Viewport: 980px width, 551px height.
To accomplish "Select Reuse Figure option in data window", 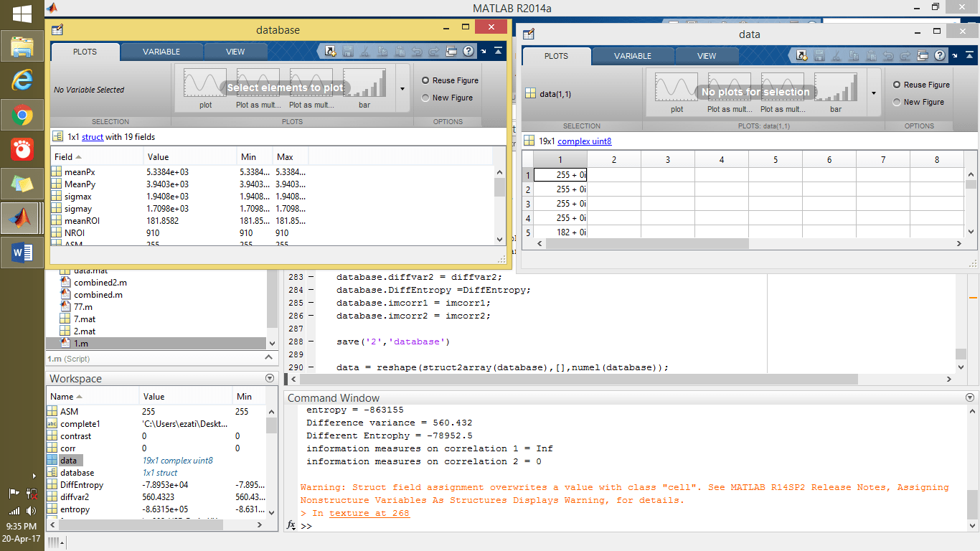I will coord(921,85).
